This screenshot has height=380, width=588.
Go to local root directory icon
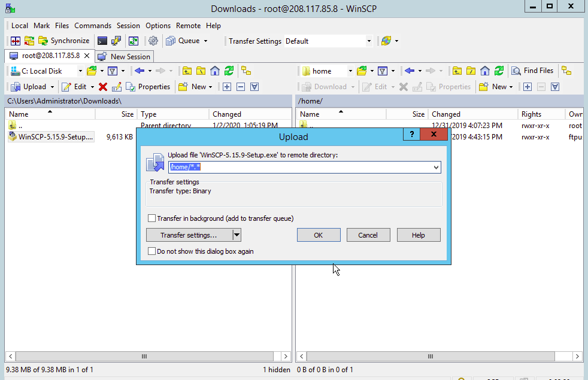[x=201, y=71]
